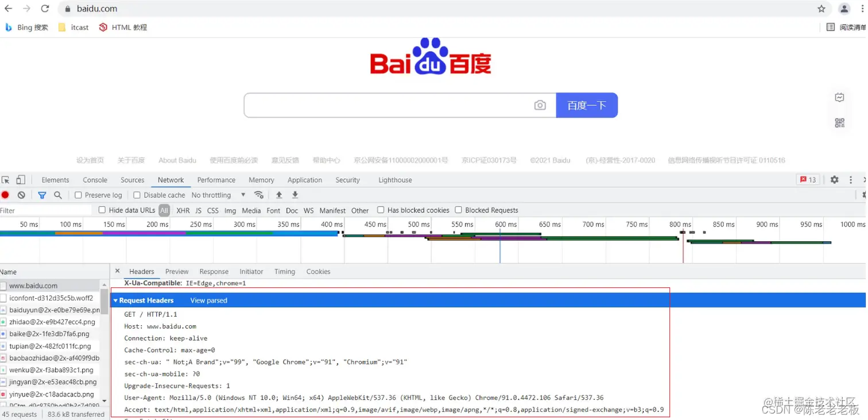Open the No throttling dropdown

pos(218,195)
